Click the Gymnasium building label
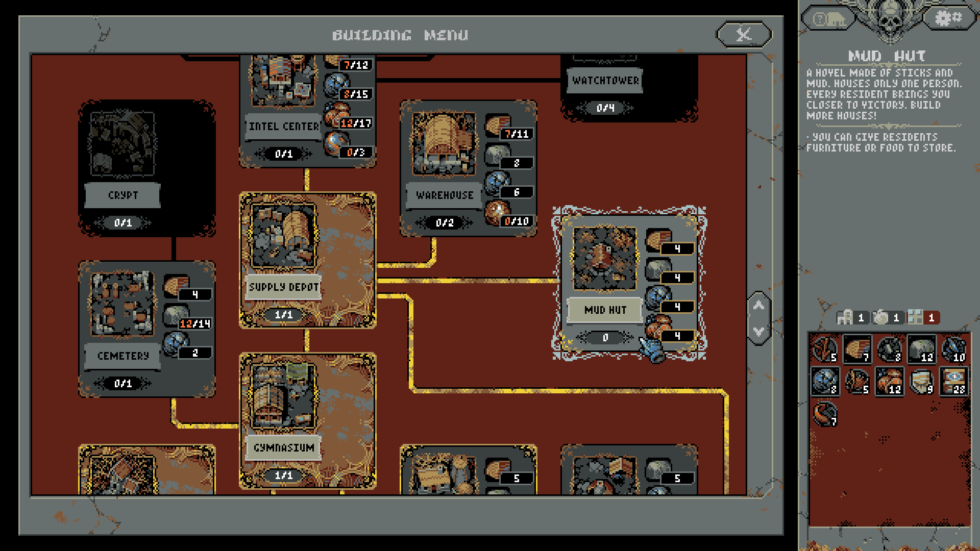Image resolution: width=980 pixels, height=551 pixels. [x=283, y=448]
